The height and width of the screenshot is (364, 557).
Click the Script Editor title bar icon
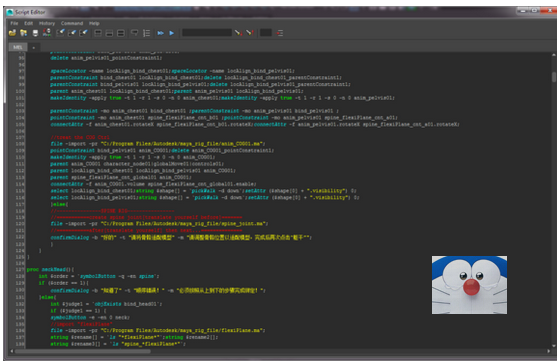10,12
